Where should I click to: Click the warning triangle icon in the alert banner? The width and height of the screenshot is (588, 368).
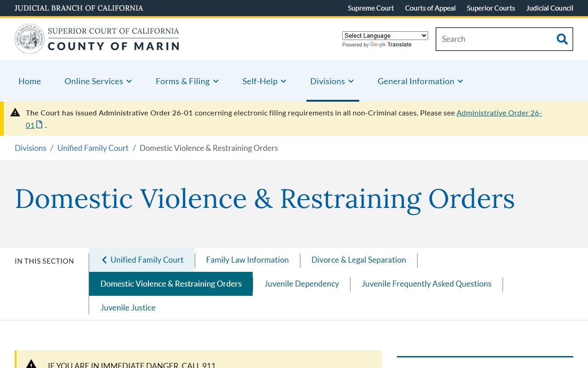(15, 112)
